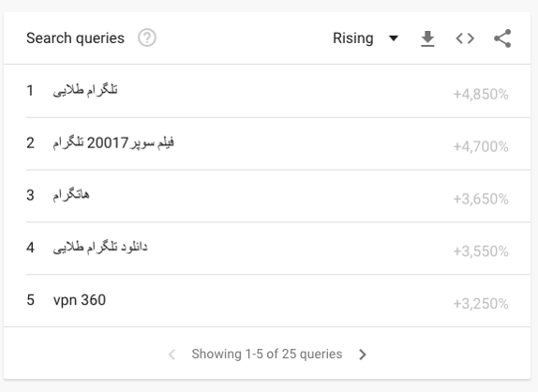538x392 pixels.
Task: Open the embed code icon
Action: (x=465, y=38)
